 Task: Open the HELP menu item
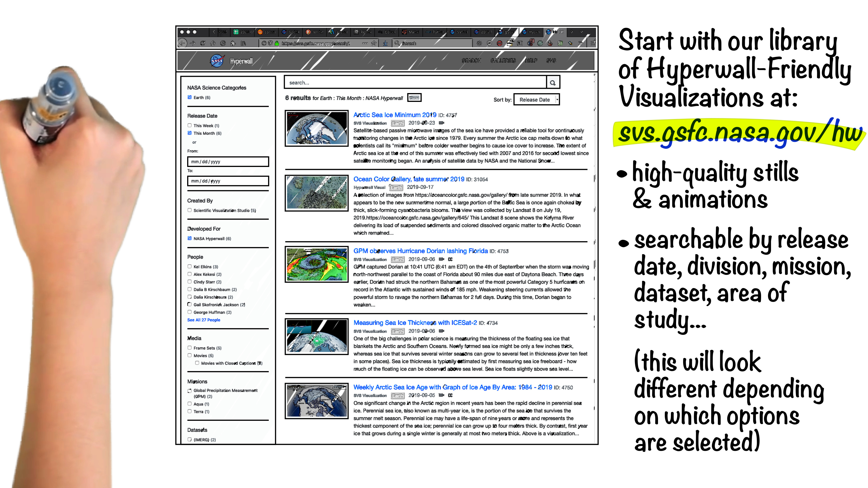click(531, 61)
